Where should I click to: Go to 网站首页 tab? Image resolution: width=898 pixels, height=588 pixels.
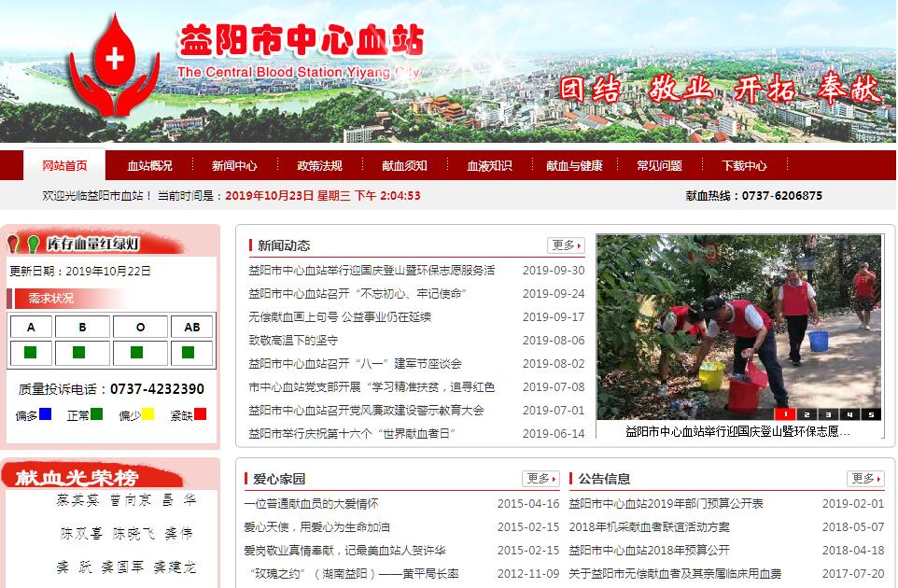tap(64, 166)
